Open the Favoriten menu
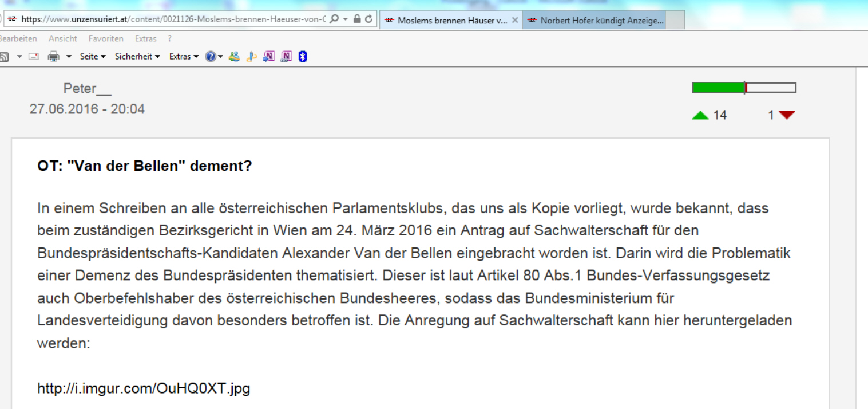 click(x=106, y=38)
